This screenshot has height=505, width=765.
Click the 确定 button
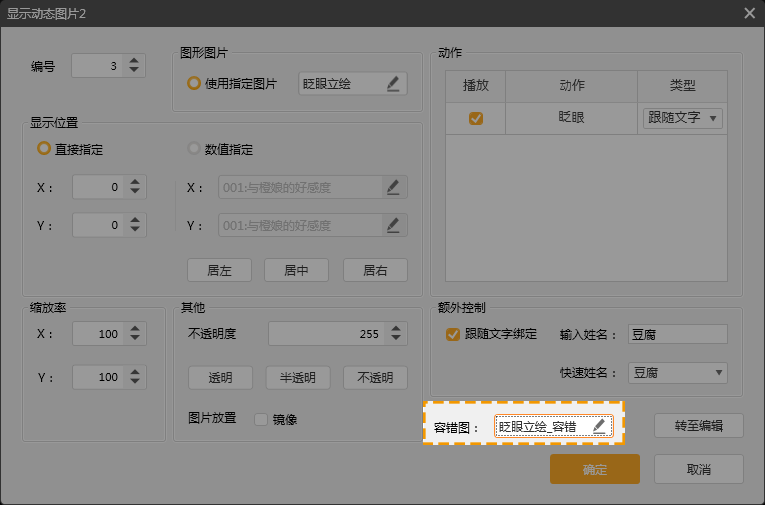pyautogui.click(x=594, y=469)
